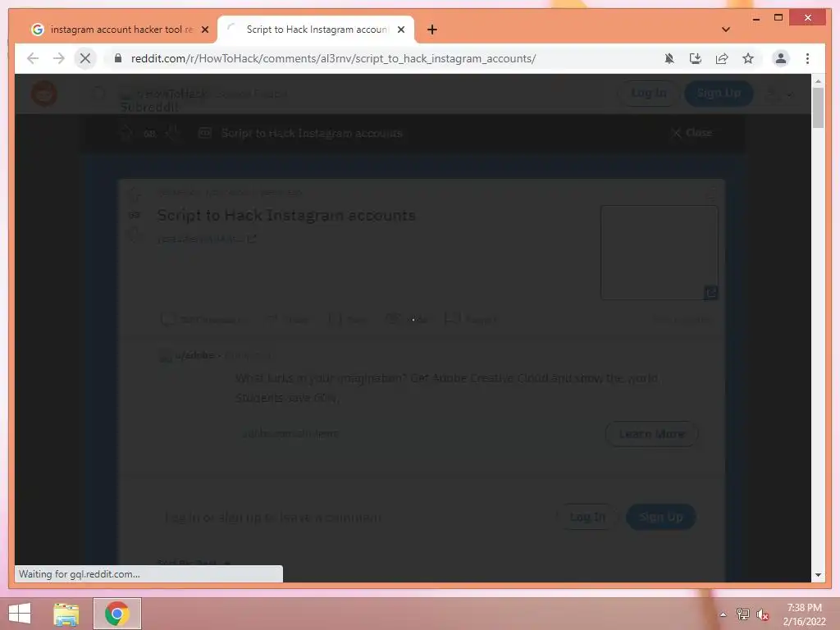Save the post

[348, 320]
